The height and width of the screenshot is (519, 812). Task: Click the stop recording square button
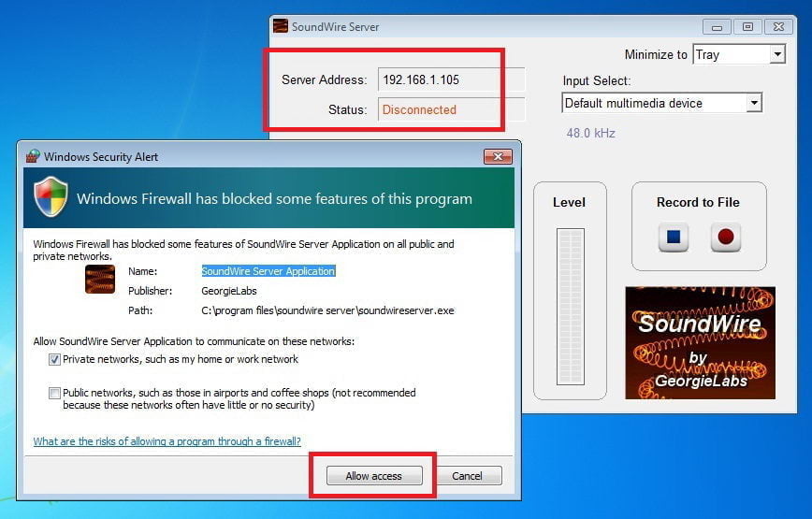click(x=674, y=237)
